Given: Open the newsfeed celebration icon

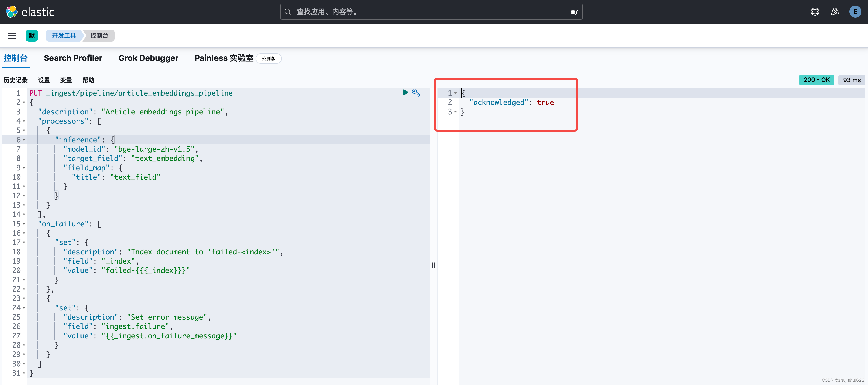Looking at the screenshot, I should (x=835, y=12).
